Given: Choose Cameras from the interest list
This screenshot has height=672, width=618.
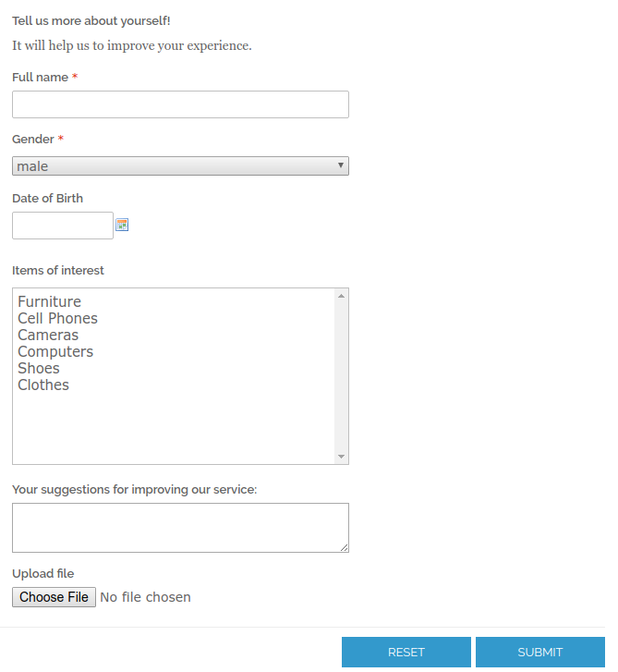Looking at the screenshot, I should (48, 336).
